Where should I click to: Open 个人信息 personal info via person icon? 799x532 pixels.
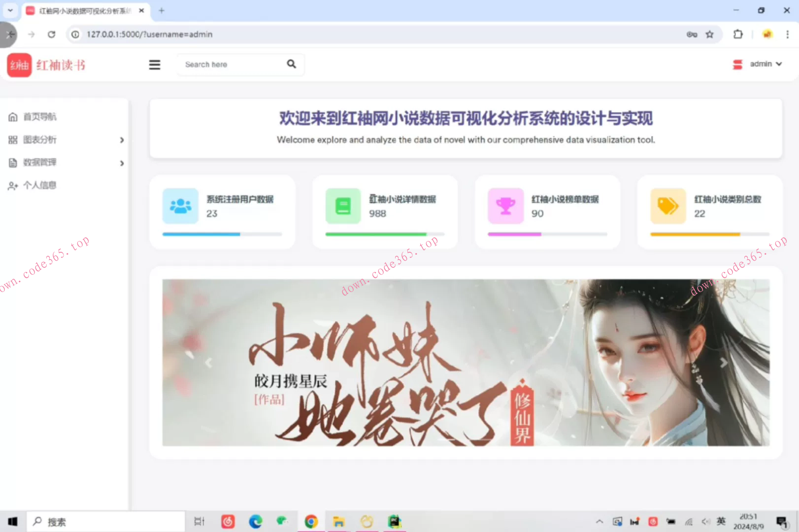pos(13,186)
